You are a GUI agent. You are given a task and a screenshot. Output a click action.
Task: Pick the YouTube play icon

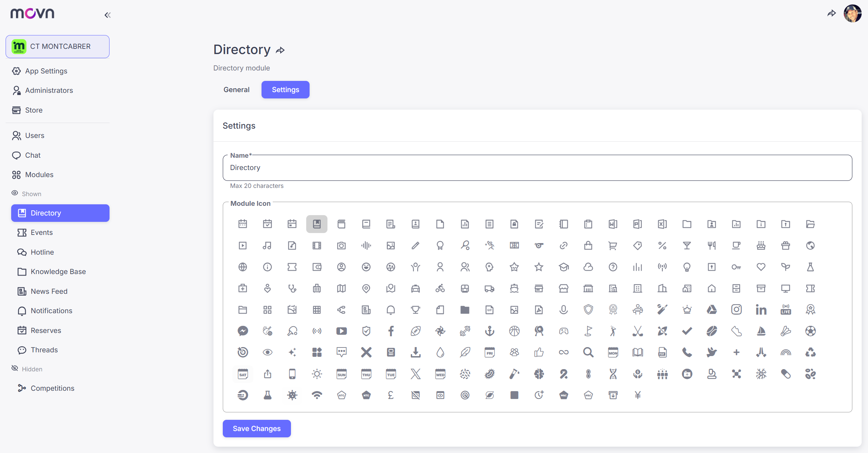tap(341, 331)
